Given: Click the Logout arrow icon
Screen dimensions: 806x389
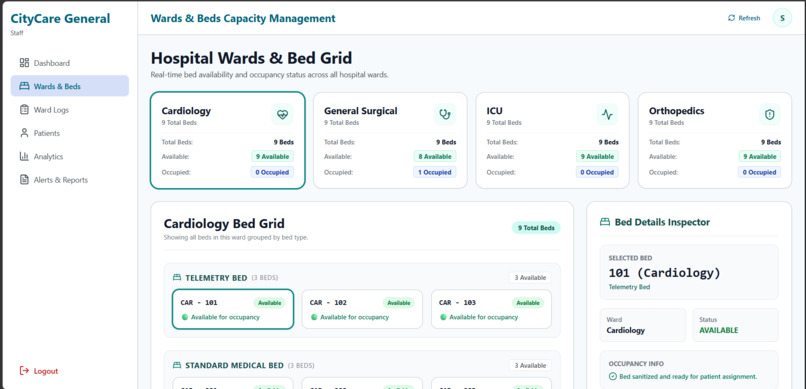Looking at the screenshot, I should pos(24,371).
